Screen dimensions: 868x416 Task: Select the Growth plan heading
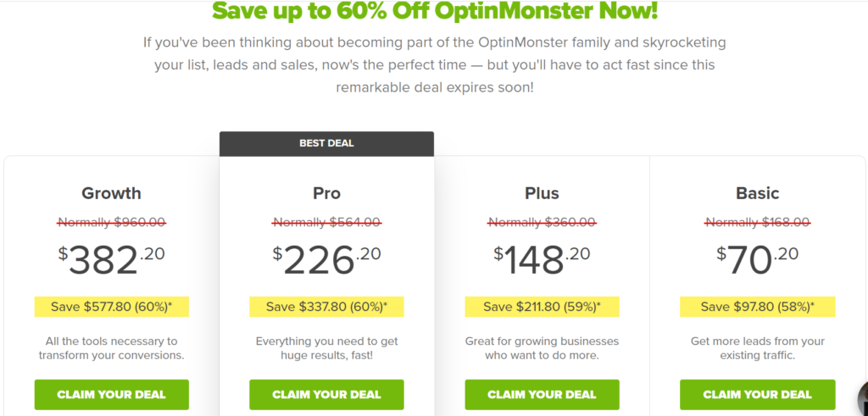111,193
